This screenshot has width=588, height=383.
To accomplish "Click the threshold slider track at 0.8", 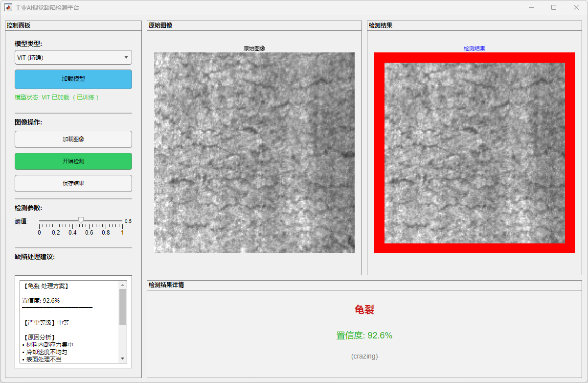I will point(106,221).
